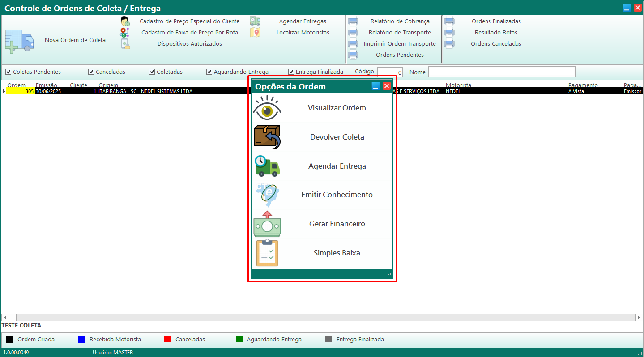
Task: Uncheck the Coletas Pendentes checkbox
Action: [8, 72]
